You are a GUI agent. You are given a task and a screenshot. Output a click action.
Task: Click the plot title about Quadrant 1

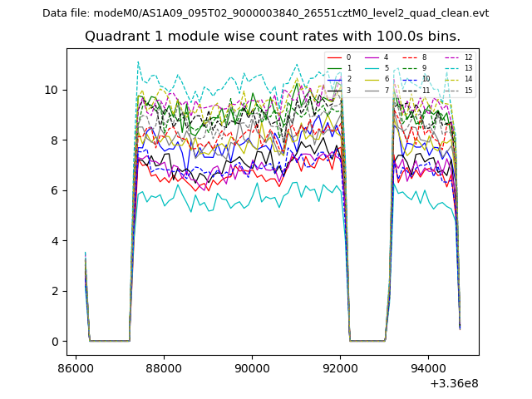tap(273, 37)
